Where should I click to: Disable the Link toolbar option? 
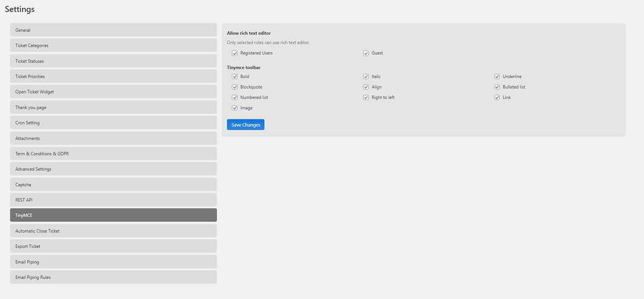coord(497,98)
